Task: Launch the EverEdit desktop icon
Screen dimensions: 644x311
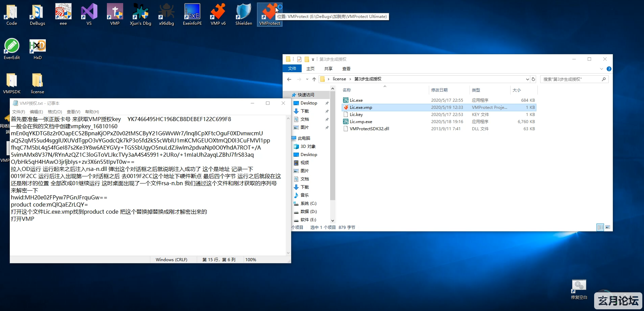Action: pos(12,49)
